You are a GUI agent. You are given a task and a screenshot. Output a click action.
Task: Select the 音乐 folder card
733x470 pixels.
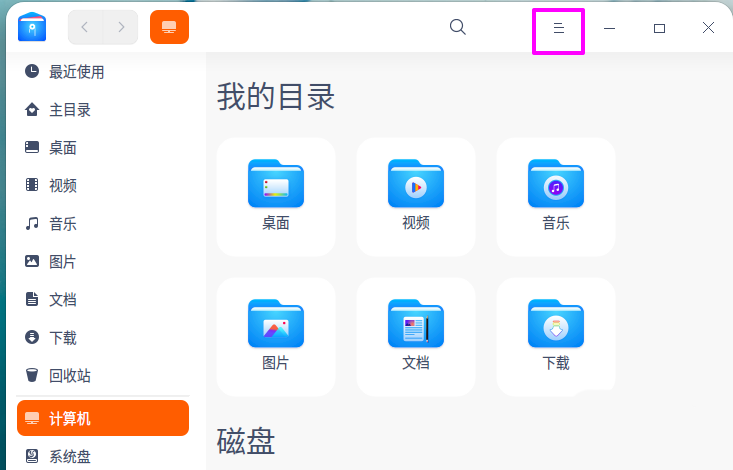(556, 197)
